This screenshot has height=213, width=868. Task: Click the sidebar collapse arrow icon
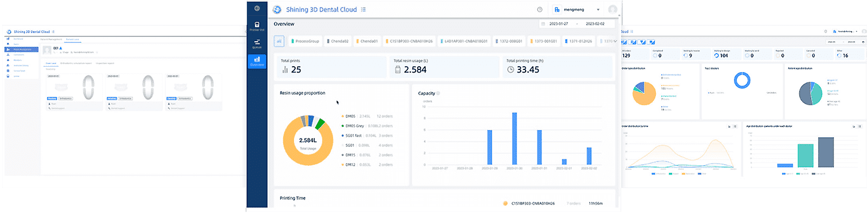[257, 8]
